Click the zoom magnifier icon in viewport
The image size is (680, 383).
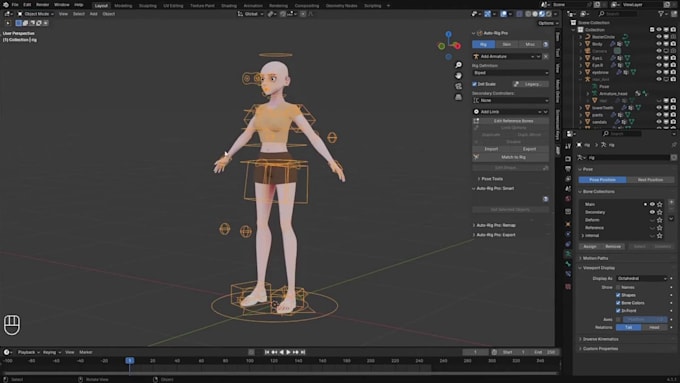coord(458,65)
